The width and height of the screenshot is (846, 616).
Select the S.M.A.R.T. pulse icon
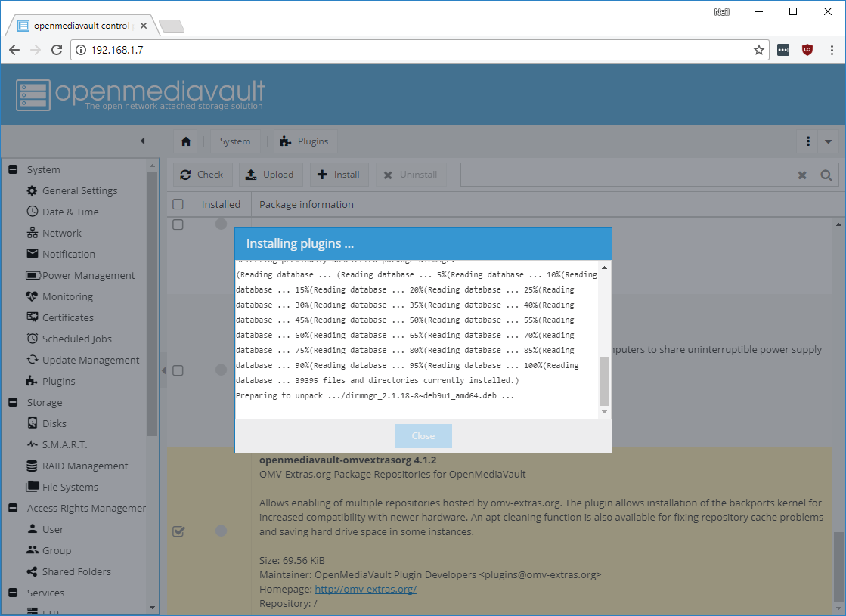(x=32, y=444)
